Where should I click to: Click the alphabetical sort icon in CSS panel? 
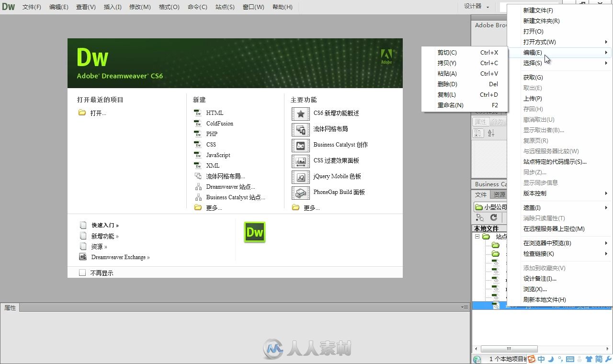tap(491, 133)
